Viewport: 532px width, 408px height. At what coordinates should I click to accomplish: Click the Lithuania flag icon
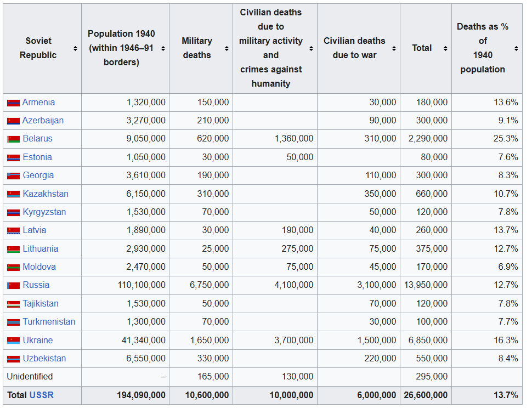(13, 250)
